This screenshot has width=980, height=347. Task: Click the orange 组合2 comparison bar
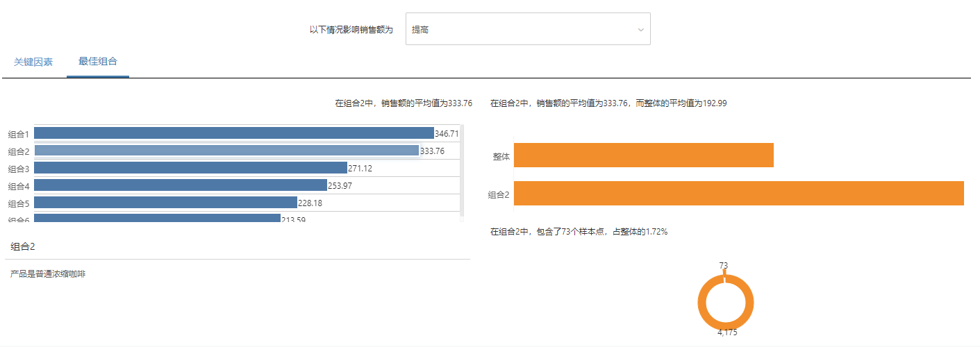[x=738, y=193]
